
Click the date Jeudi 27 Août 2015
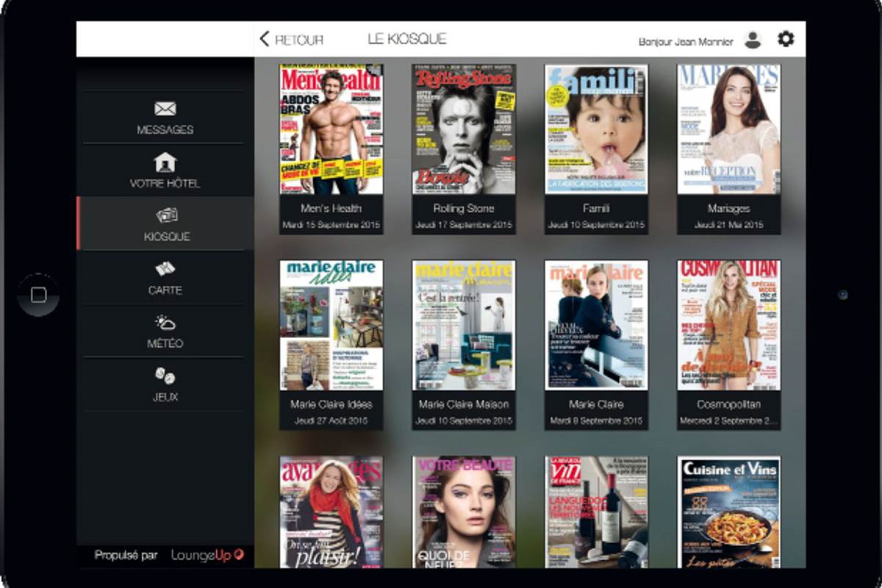331,421
